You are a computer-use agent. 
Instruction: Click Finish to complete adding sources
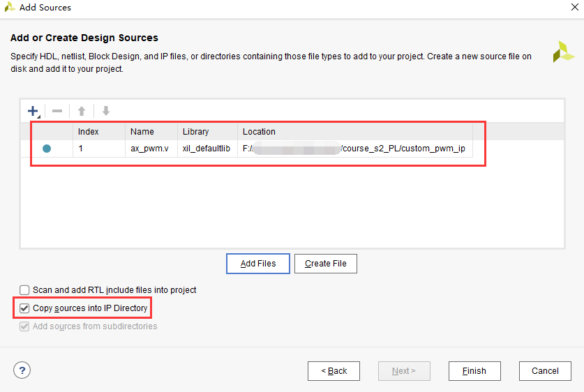474,371
